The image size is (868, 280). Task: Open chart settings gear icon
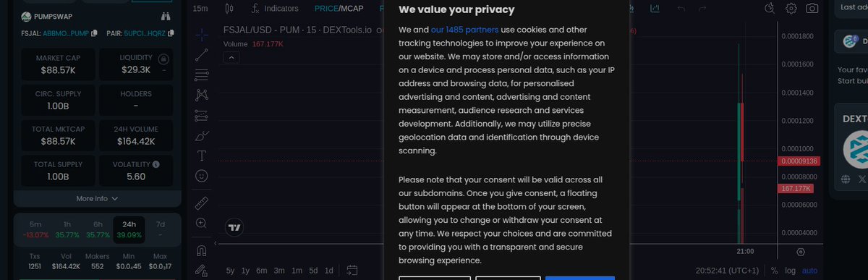tap(791, 9)
